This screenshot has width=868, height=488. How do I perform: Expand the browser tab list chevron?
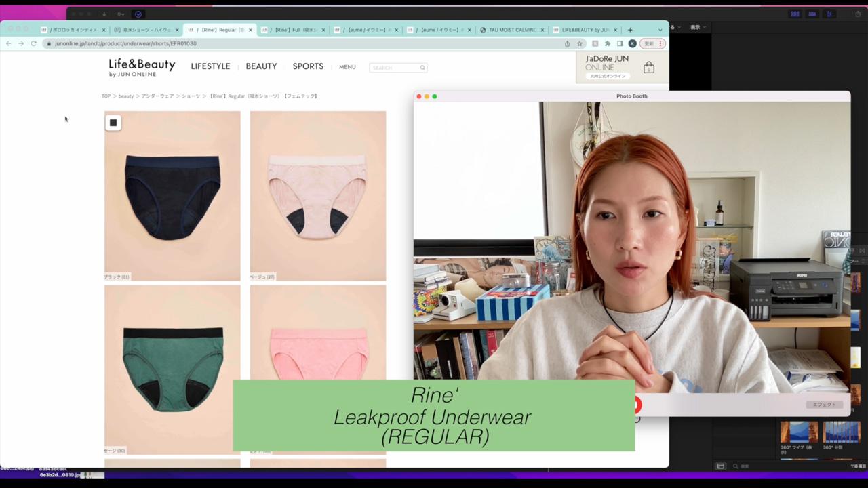pyautogui.click(x=660, y=30)
